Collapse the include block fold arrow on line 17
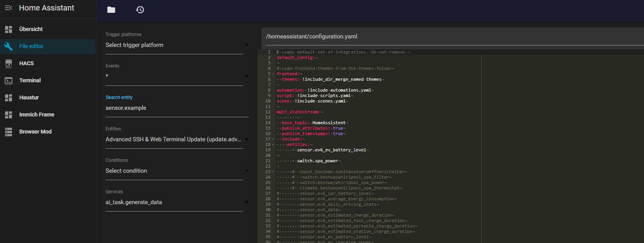644x243 pixels. 273,139
